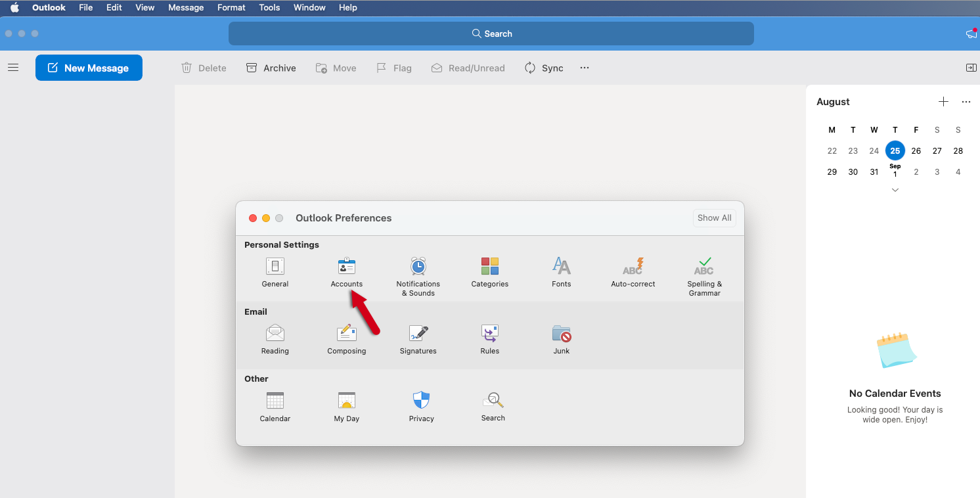The width and height of the screenshot is (980, 498).
Task: Open Signatures preferences
Action: (x=418, y=340)
